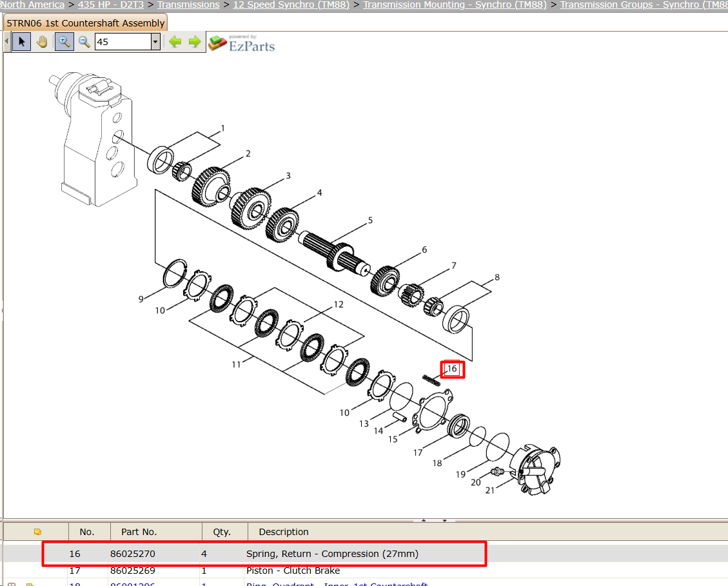Select callout 9 by the snap ring
This screenshot has height=586, width=728.
[141, 300]
